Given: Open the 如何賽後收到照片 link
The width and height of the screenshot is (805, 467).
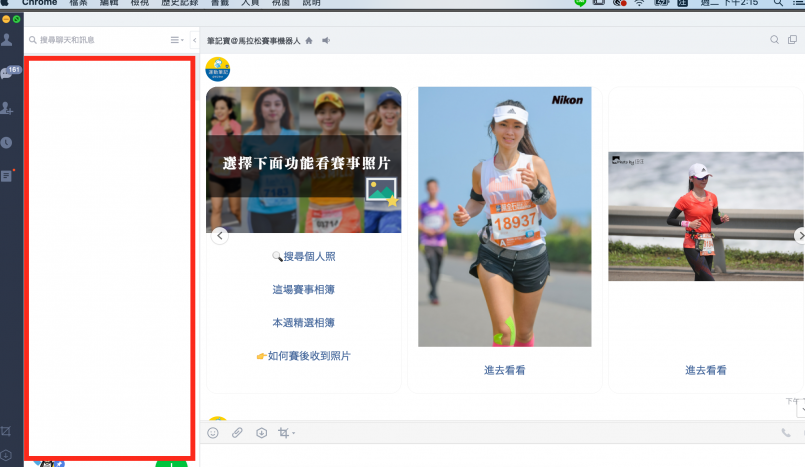Looking at the screenshot, I should (x=303, y=356).
